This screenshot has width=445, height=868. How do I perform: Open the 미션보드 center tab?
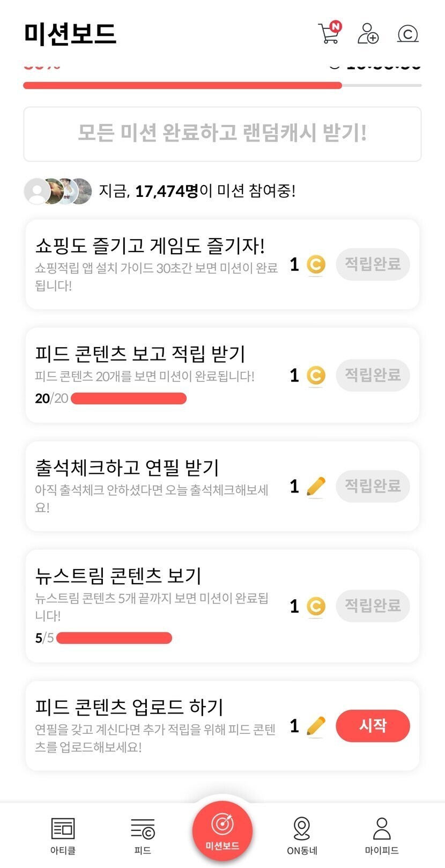pyautogui.click(x=222, y=831)
